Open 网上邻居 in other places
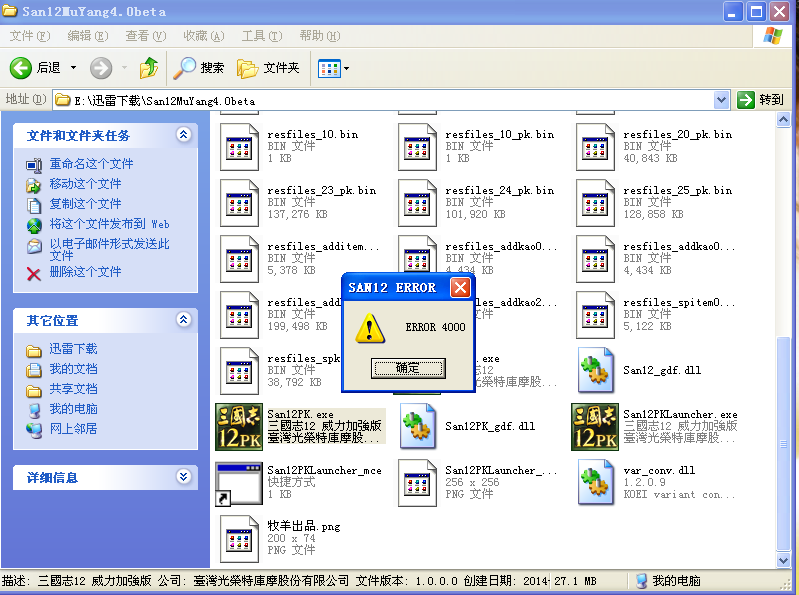The height and width of the screenshot is (595, 799). [73, 429]
